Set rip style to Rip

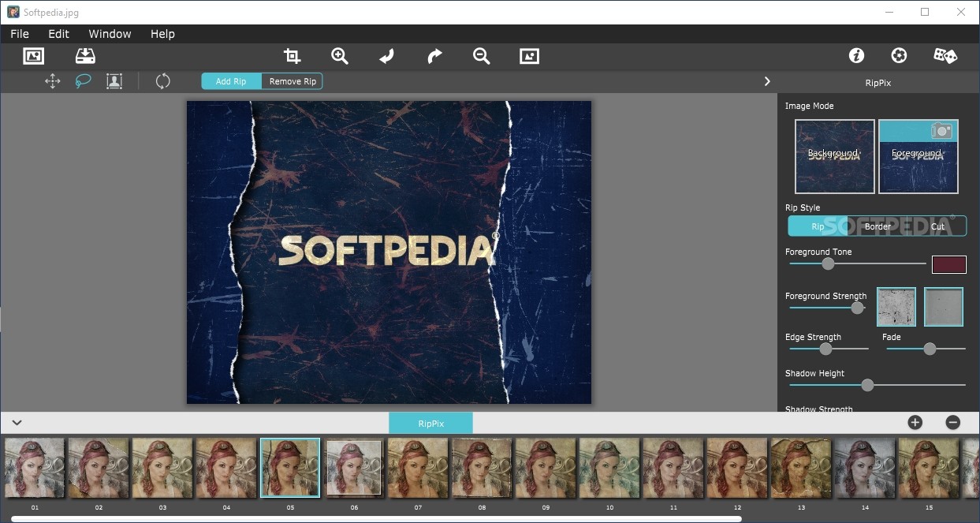click(x=818, y=226)
